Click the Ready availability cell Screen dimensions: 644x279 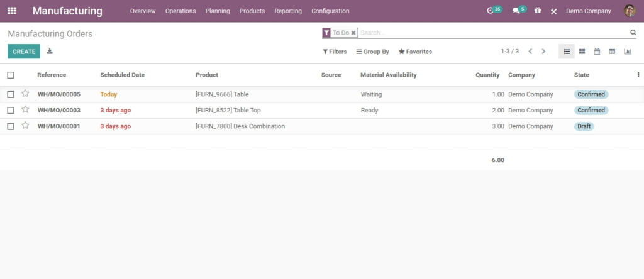click(370, 111)
